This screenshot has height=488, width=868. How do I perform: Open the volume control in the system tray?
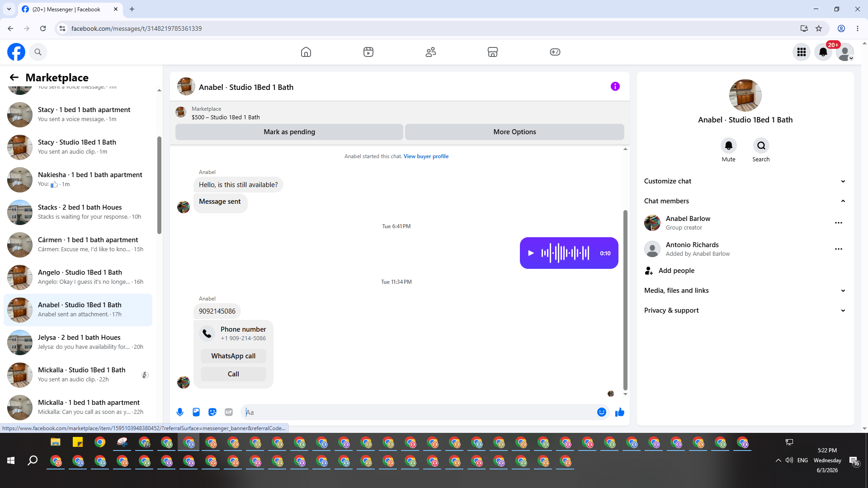click(x=789, y=460)
